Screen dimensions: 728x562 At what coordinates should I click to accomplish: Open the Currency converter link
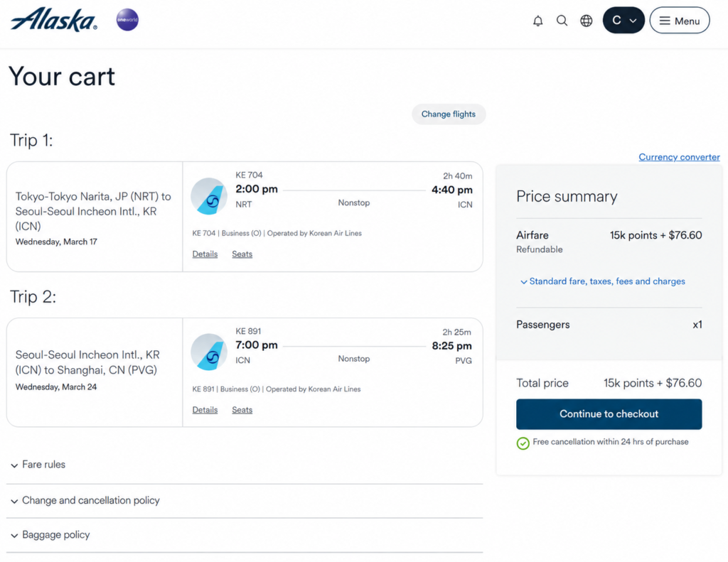point(679,157)
